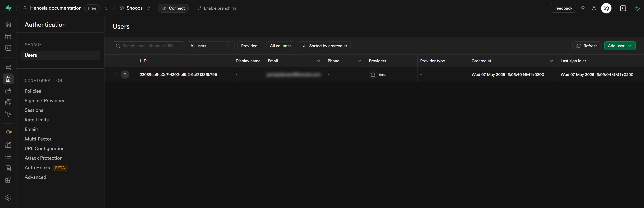Click Refresh users button
Viewport: 644px width, 208px height.
pos(587,46)
